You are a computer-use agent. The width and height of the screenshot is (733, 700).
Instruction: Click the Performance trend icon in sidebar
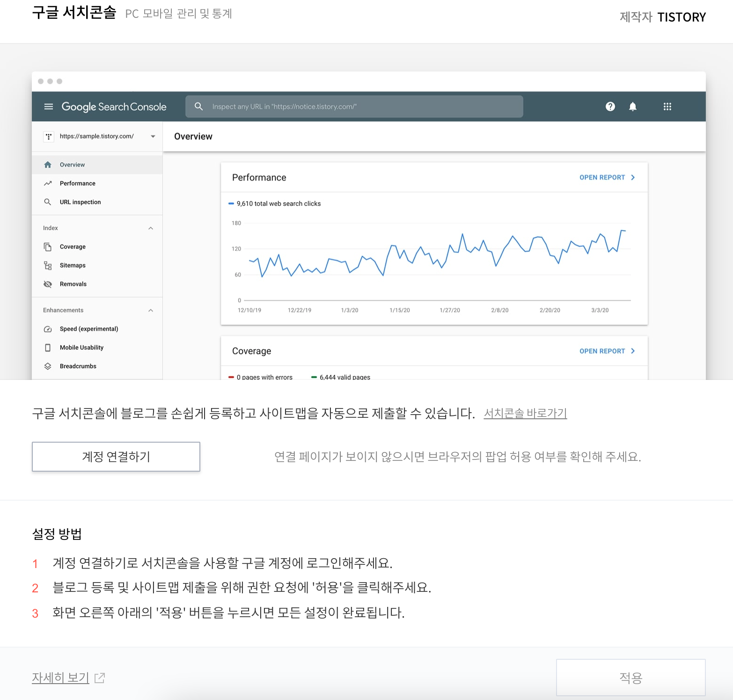(48, 183)
